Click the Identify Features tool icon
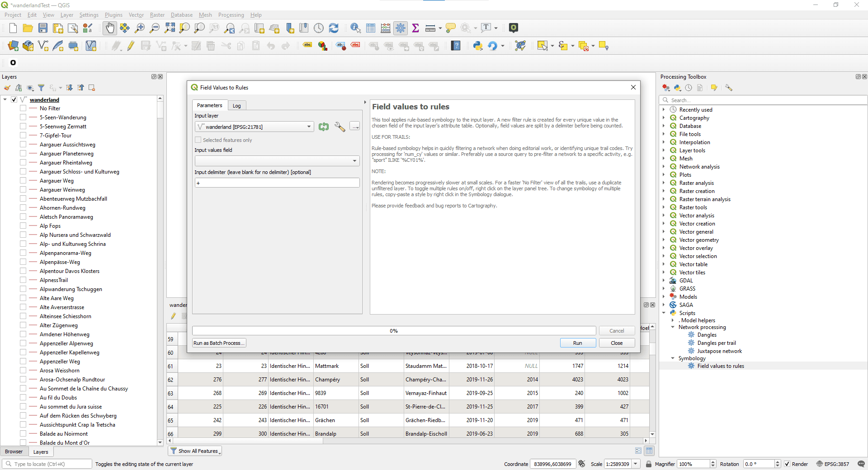Viewport: 868px width, 470px height. click(356, 28)
